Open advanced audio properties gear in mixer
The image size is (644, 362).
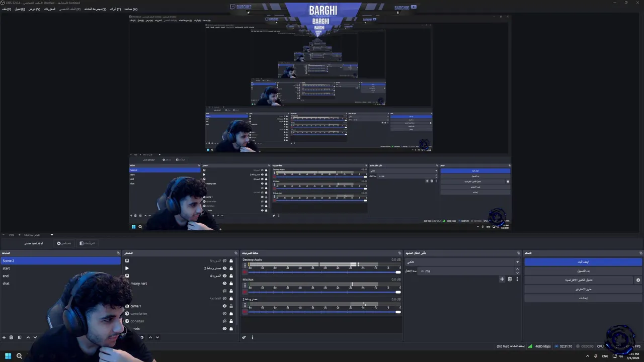[244, 337]
